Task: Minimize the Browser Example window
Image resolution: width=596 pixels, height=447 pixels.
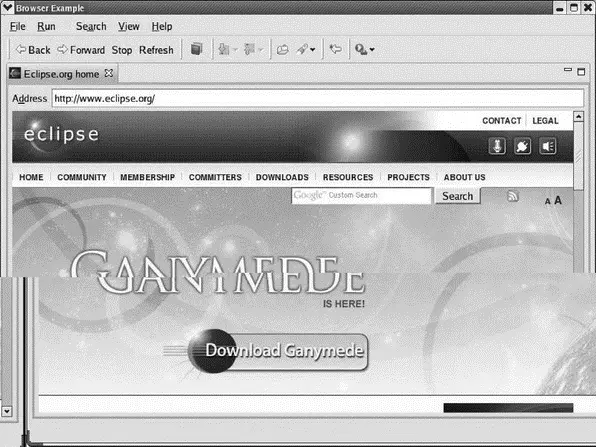Action: point(560,8)
